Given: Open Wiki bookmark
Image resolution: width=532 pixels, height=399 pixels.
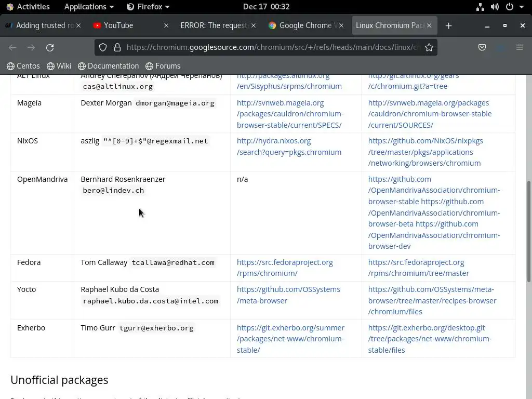Looking at the screenshot, I should click(59, 66).
